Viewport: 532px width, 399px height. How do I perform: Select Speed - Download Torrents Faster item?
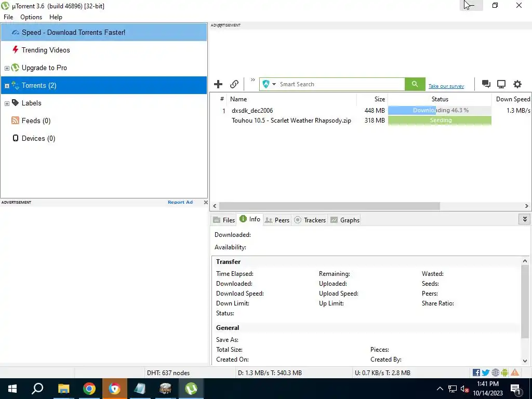click(x=104, y=33)
